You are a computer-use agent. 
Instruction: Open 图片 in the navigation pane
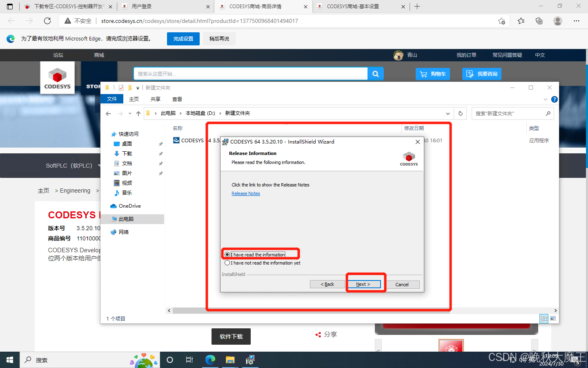[x=127, y=173]
